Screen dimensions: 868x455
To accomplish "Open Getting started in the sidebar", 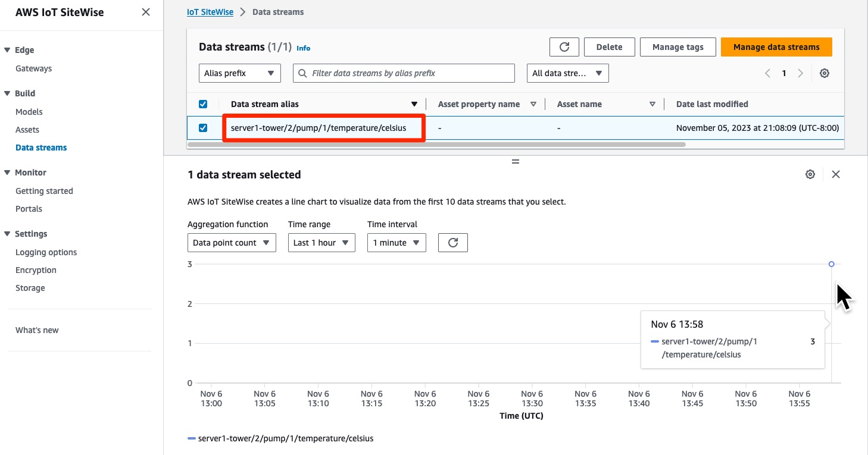I will tap(44, 191).
